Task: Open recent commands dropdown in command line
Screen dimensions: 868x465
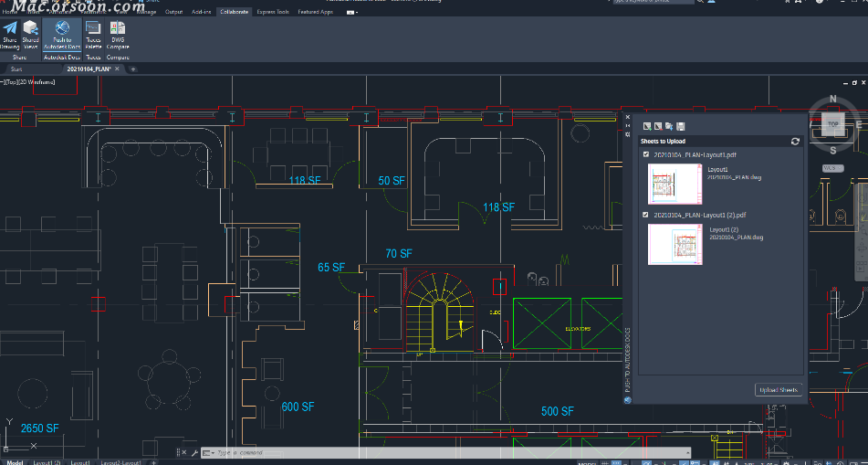Action: [x=208, y=453]
